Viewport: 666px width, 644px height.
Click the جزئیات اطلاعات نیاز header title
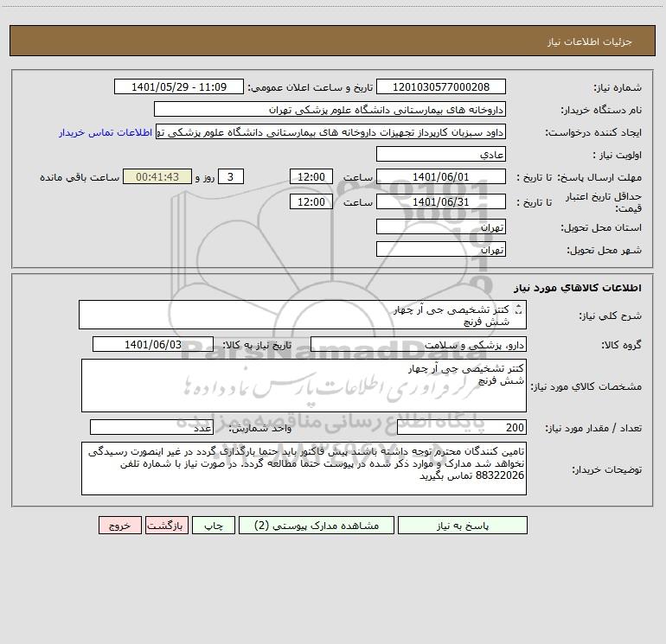(589, 41)
